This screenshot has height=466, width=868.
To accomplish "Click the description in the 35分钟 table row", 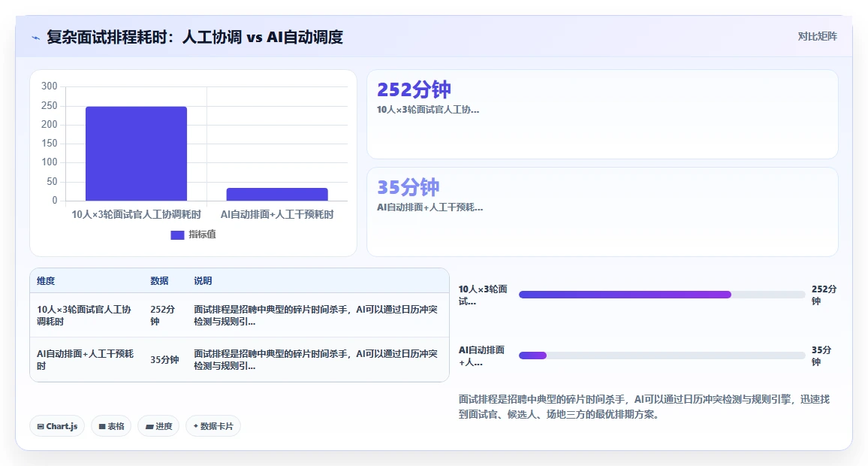I will (315, 359).
